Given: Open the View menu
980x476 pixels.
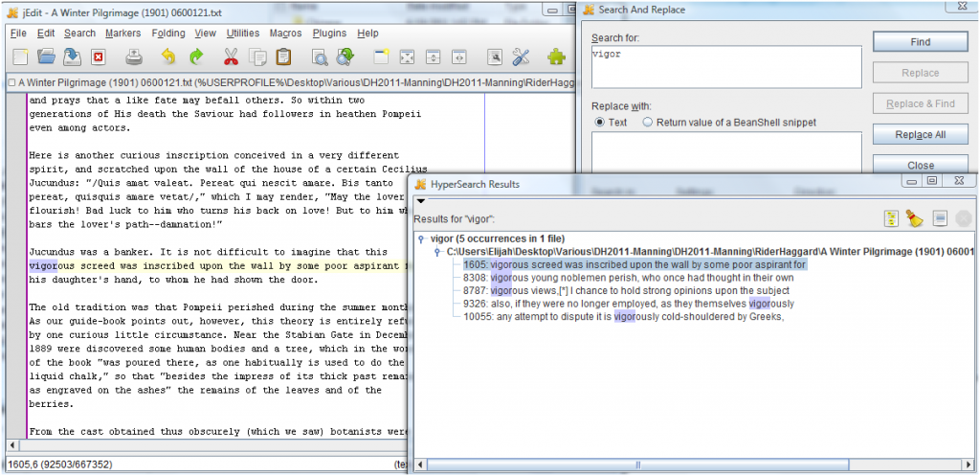Looking at the screenshot, I should point(205,34).
